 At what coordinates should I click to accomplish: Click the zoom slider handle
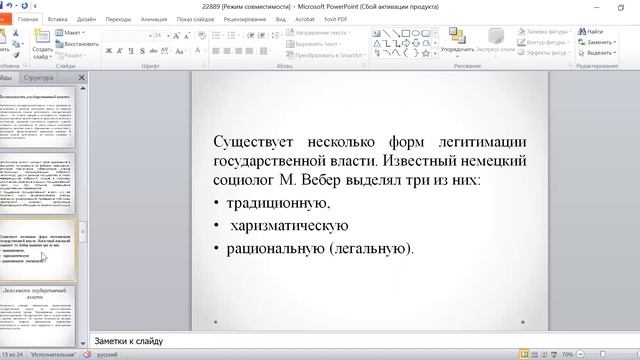[602, 354]
